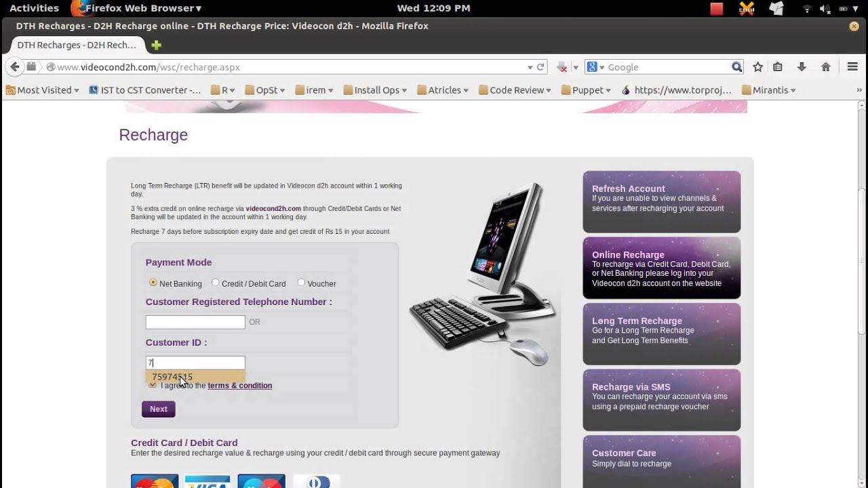Click the Long Term Recharge panel
The width and height of the screenshot is (868, 488).
[x=662, y=334]
